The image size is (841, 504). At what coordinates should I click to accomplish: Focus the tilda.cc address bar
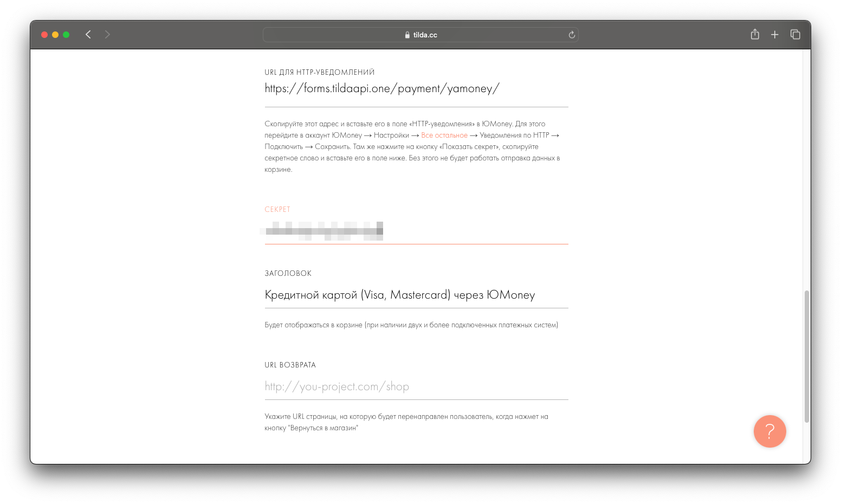pos(420,35)
